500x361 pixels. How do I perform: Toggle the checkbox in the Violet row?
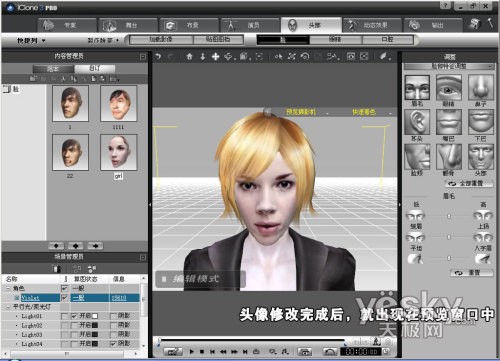click(x=65, y=297)
